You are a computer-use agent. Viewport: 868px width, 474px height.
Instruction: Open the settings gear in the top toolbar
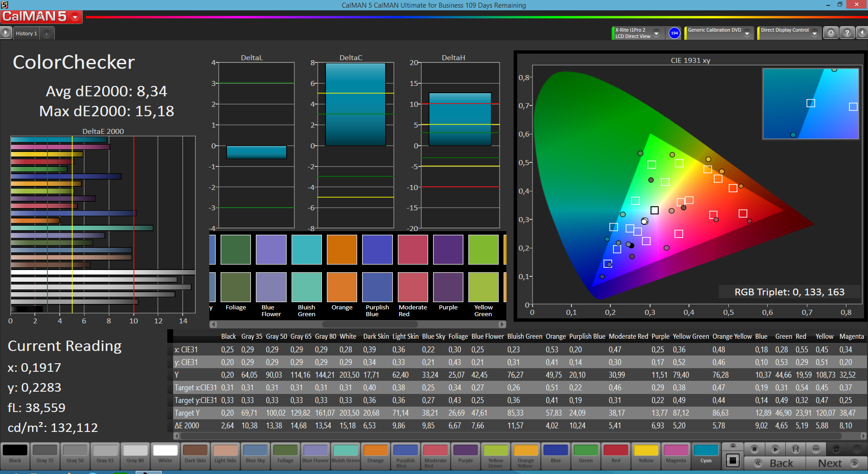(830, 33)
